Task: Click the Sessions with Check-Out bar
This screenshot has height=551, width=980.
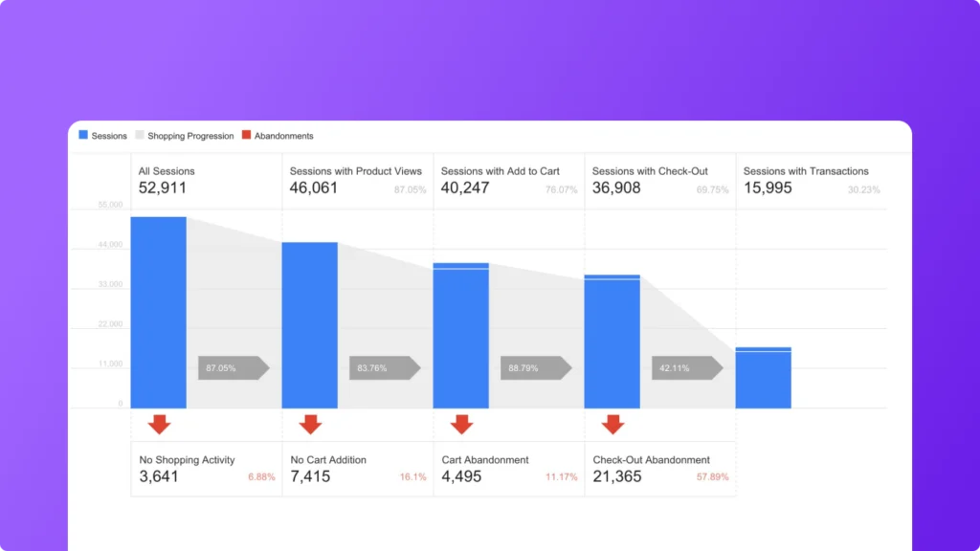Action: tap(612, 342)
